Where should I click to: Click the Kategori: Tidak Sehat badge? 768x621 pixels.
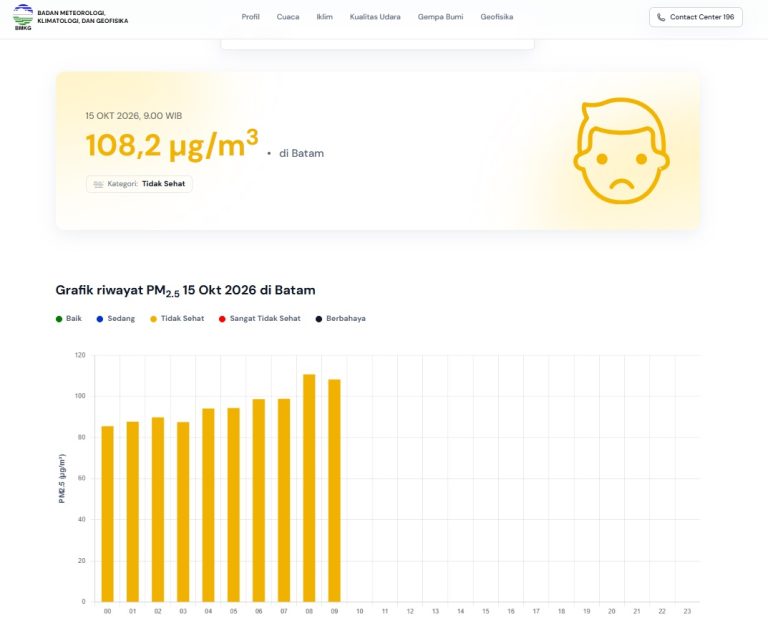pyautogui.click(x=139, y=184)
